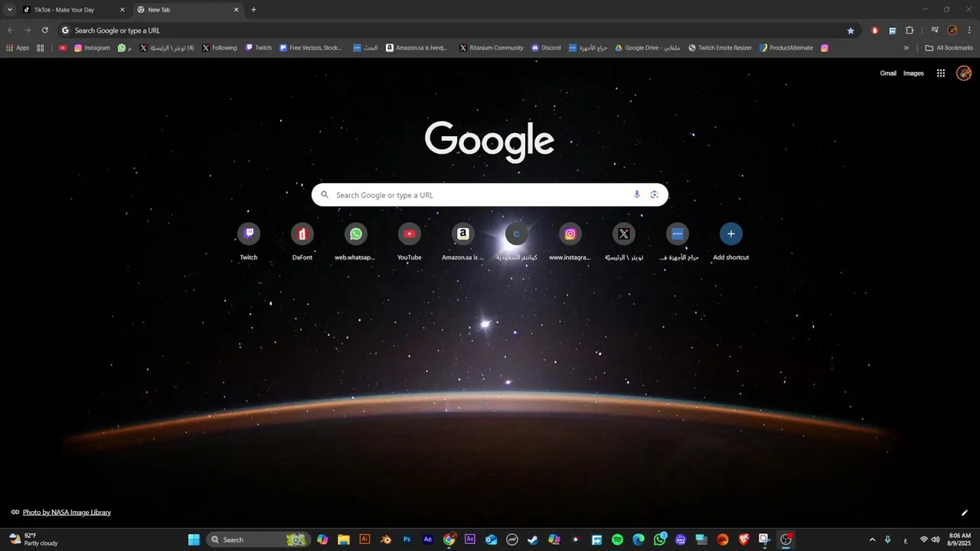Open Spotify from the taskbar
Image resolution: width=980 pixels, height=551 pixels.
617,540
